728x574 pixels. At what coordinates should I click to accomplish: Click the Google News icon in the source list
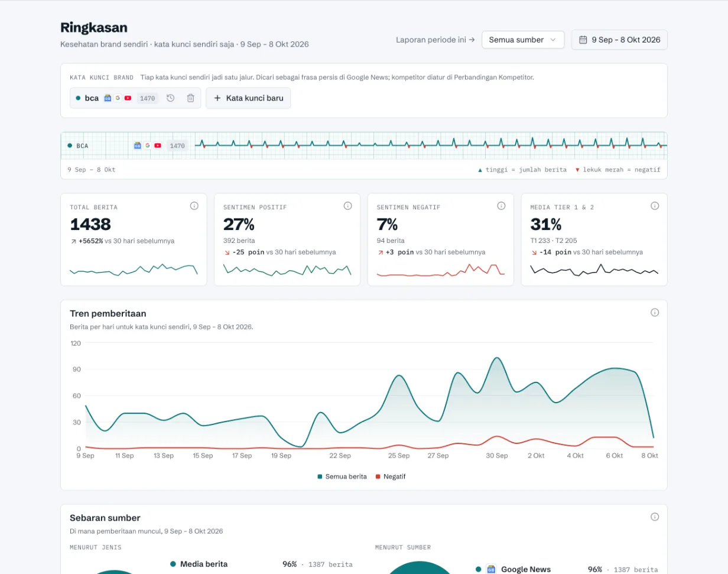[x=491, y=569]
